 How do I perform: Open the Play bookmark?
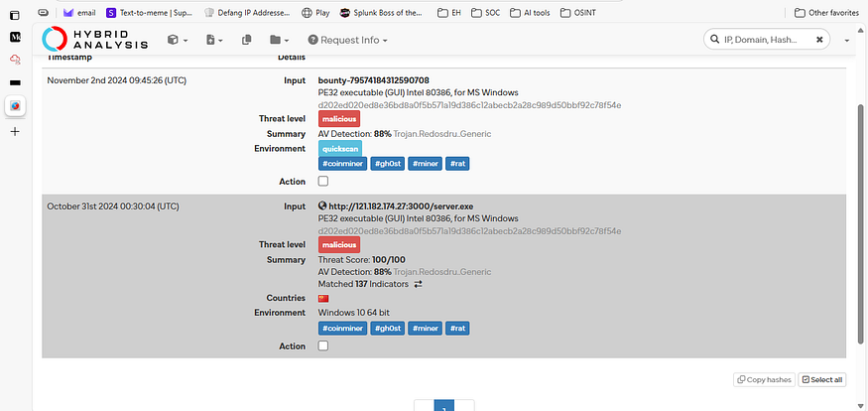[315, 12]
